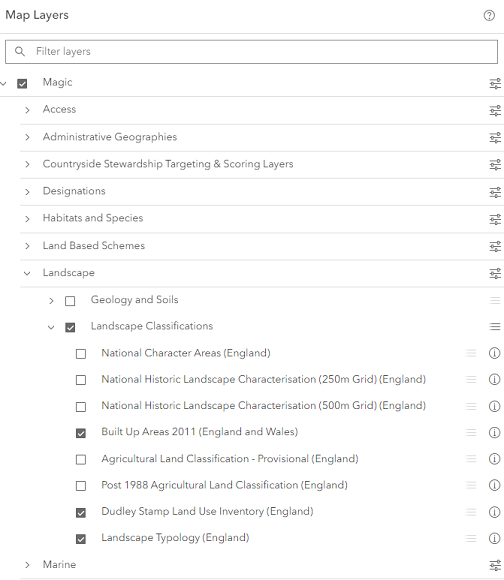The height and width of the screenshot is (580, 504).
Task: Open options for Land Based Schemes
Action: 495,246
